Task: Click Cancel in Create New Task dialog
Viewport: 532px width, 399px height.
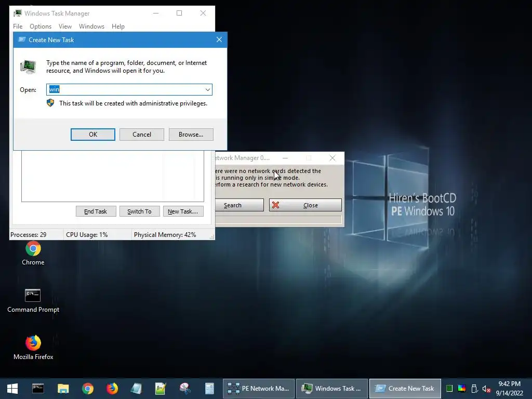Action: point(142,135)
